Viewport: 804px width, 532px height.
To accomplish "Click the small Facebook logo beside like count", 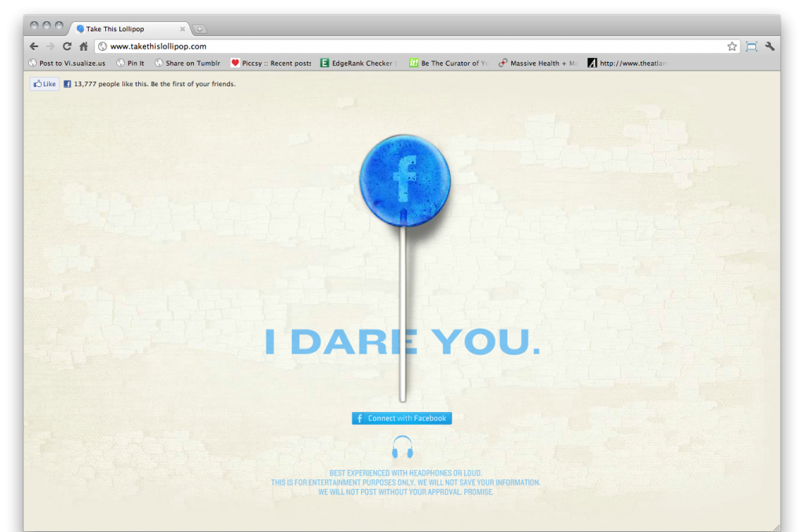I will pyautogui.click(x=68, y=84).
